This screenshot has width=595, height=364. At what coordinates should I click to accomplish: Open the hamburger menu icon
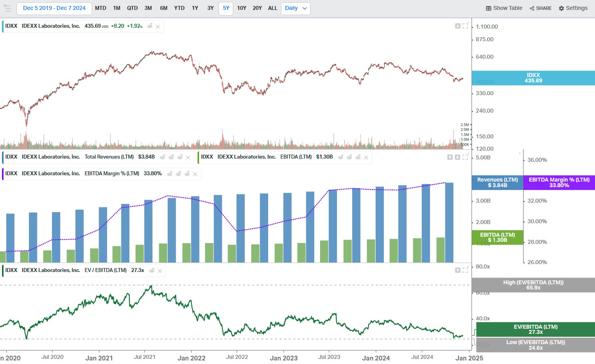click(7, 8)
